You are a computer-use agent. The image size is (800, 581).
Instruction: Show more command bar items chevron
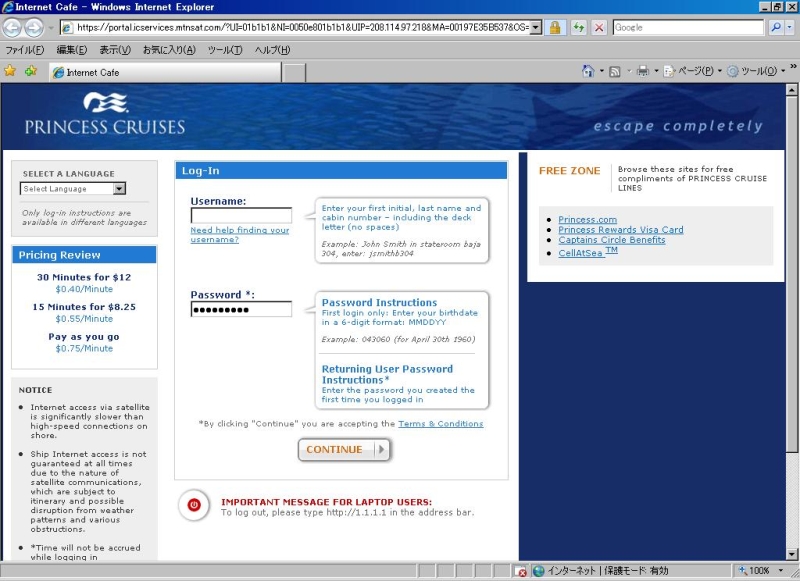tap(793, 66)
